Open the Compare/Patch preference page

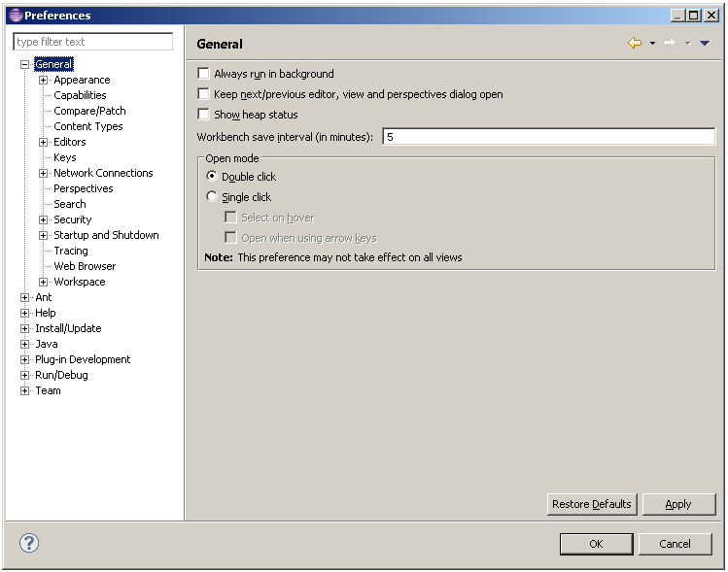(x=89, y=111)
